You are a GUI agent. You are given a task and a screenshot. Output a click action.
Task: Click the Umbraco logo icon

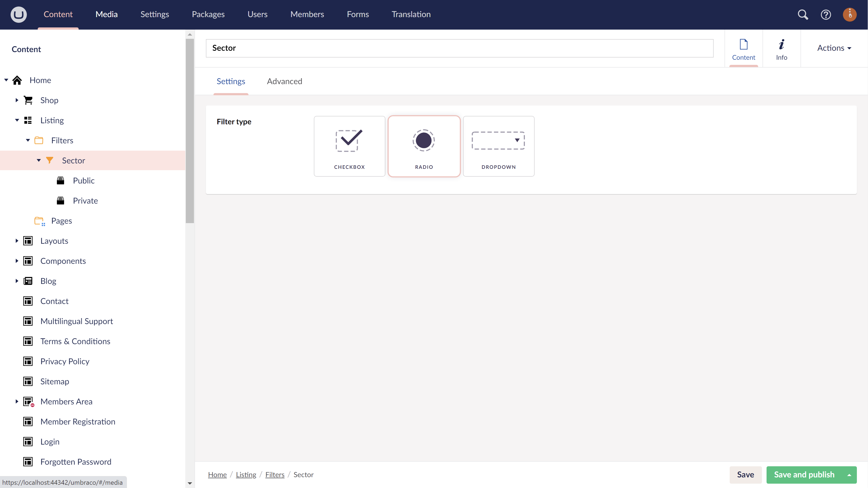[18, 14]
